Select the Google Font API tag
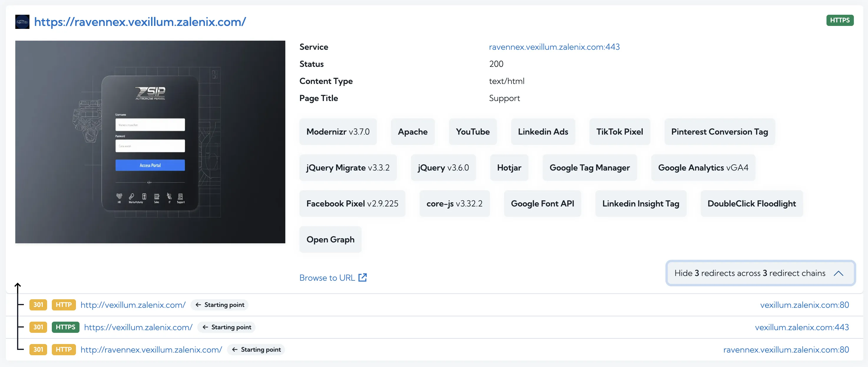Viewport: 868px width, 367px height. point(542,204)
